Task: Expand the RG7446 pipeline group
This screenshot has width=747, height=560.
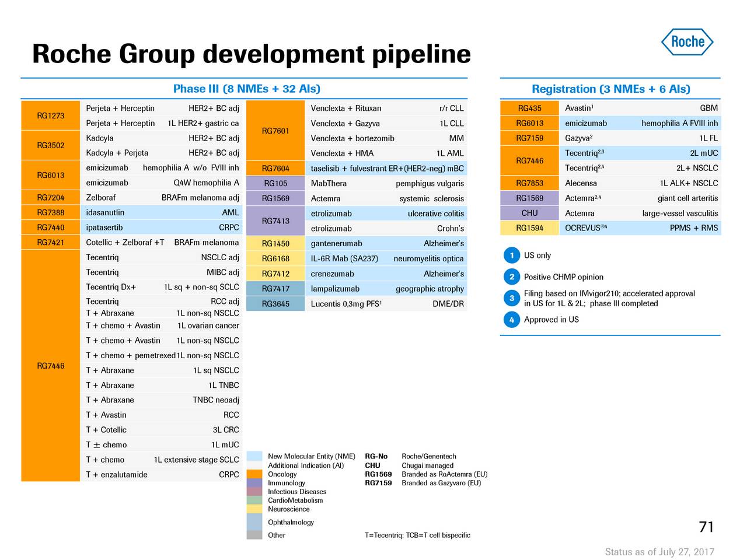Action: 50,366
